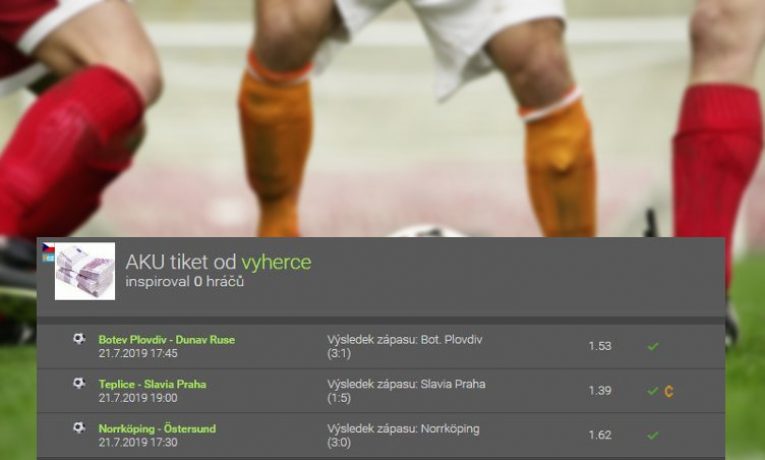Open the Botev Plovdiv - Dunav Ruse match link

point(166,340)
